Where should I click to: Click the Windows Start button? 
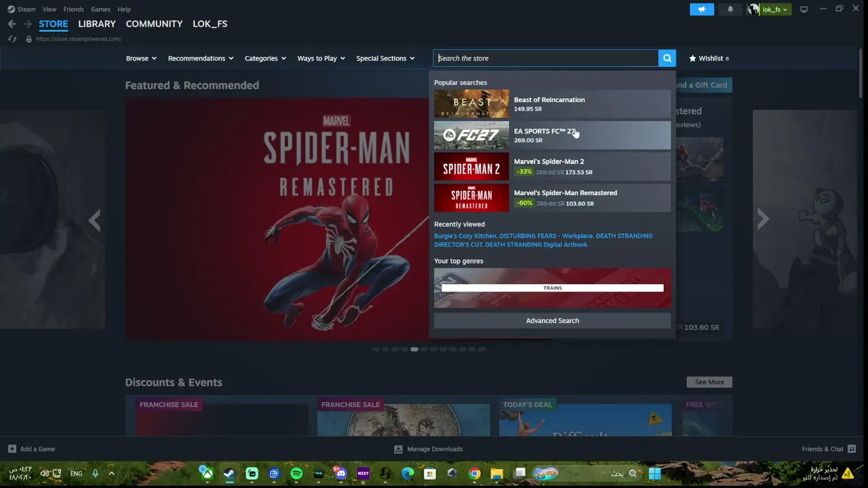click(655, 474)
